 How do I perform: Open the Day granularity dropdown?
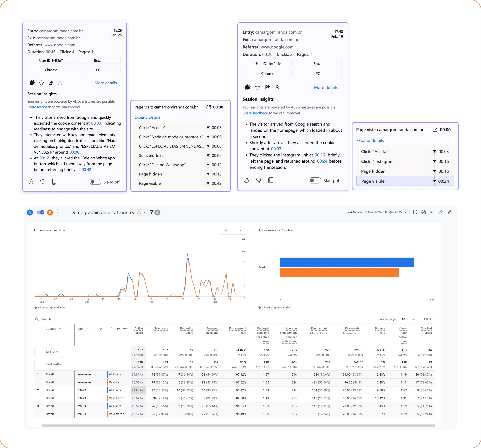point(232,230)
